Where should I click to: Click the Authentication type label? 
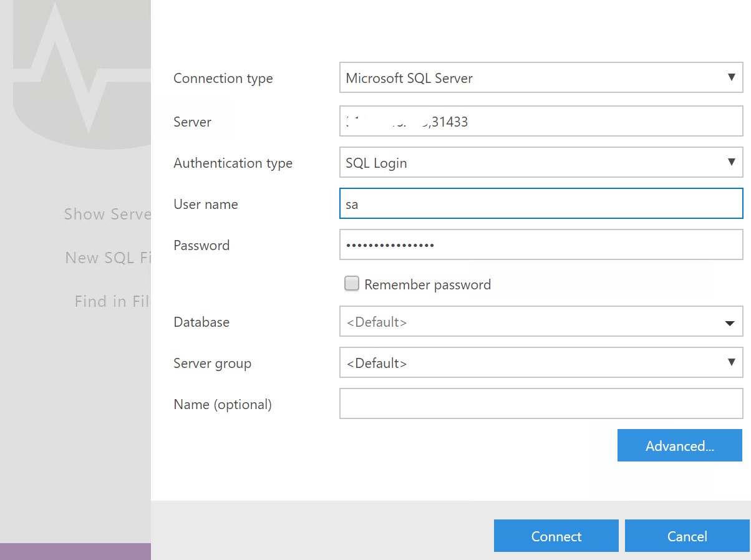(x=233, y=163)
